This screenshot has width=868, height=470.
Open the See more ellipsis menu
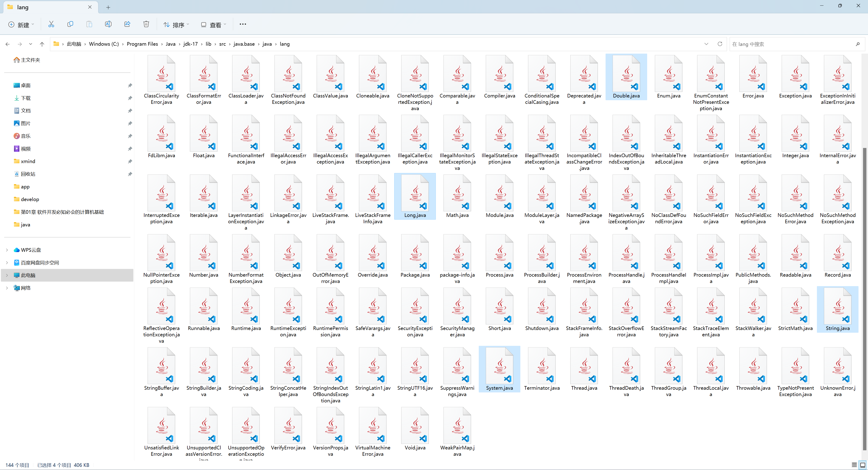243,24
